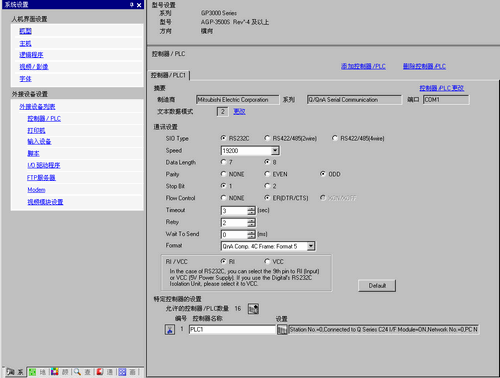500x378 pixels.
Task: Click the 添加控制器/PLC link
Action: (363, 66)
